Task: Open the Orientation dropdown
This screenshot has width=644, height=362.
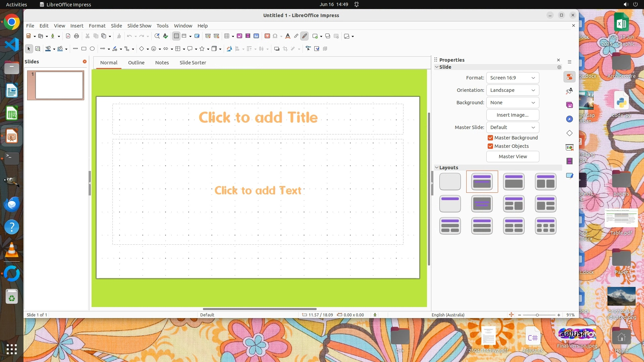Action: [x=513, y=90]
